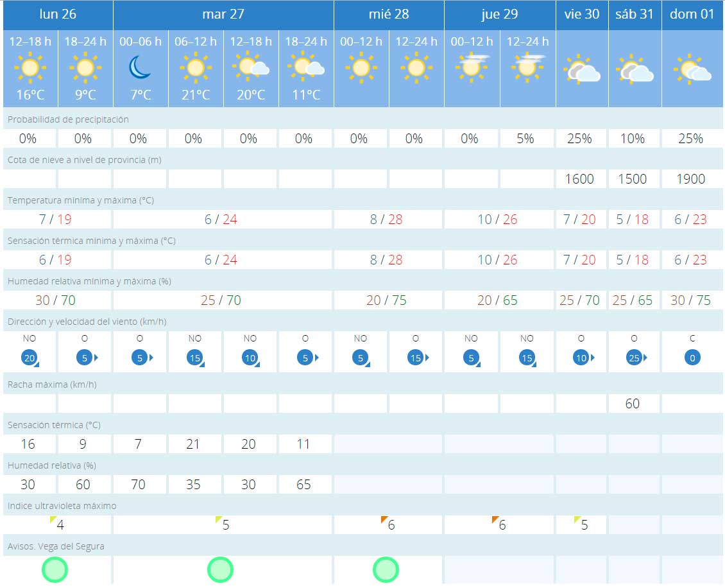
Task: Click the calm wind 0 icon for dom 01
Action: point(692,358)
